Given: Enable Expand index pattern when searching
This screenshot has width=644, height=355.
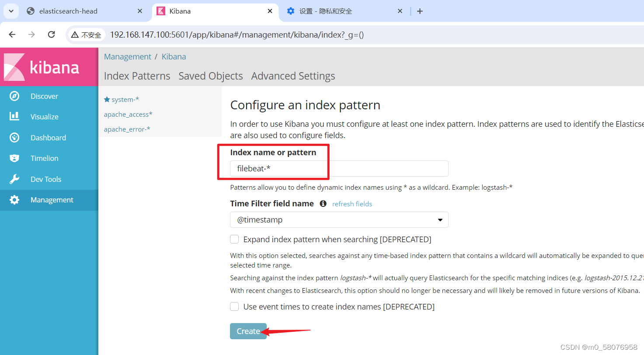Looking at the screenshot, I should (x=235, y=240).
